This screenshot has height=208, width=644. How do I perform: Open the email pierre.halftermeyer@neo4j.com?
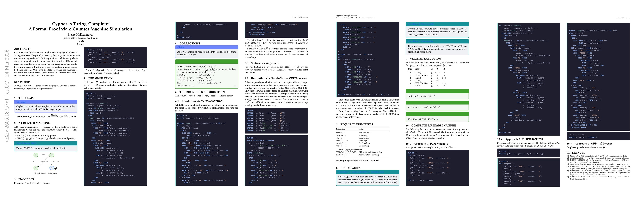pyautogui.click(x=81, y=38)
